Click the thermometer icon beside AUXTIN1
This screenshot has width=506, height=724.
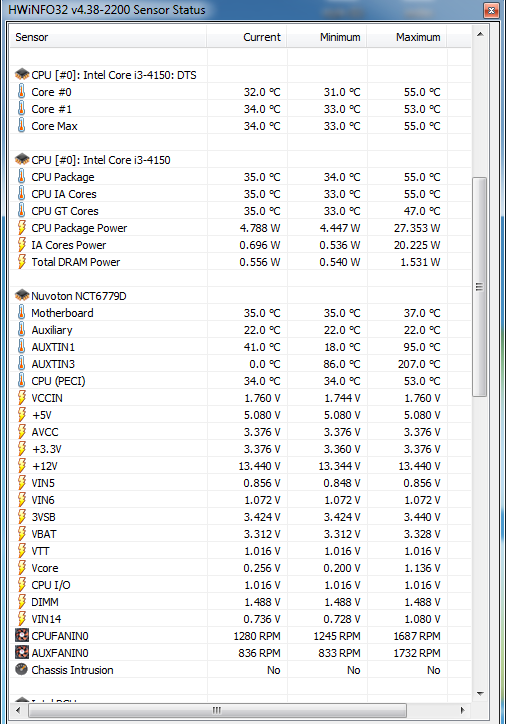pos(21,347)
